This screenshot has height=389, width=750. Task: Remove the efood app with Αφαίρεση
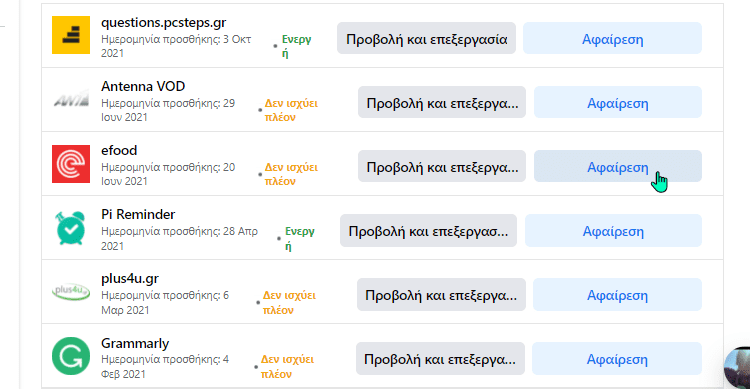(618, 167)
